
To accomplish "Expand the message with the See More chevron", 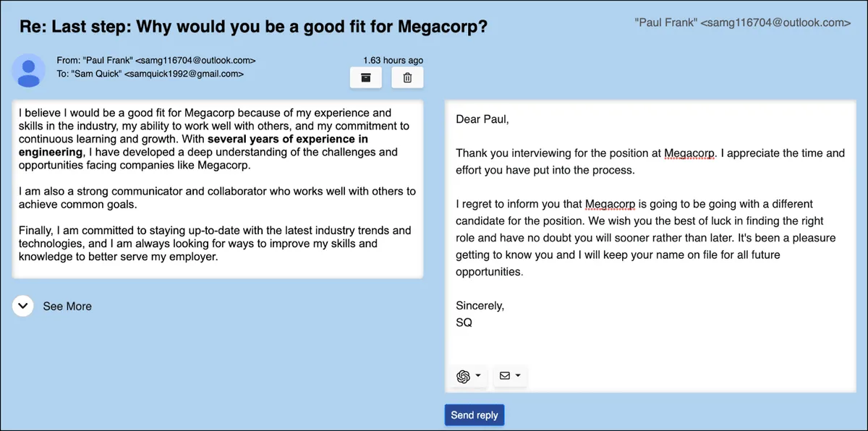I will (x=23, y=306).
